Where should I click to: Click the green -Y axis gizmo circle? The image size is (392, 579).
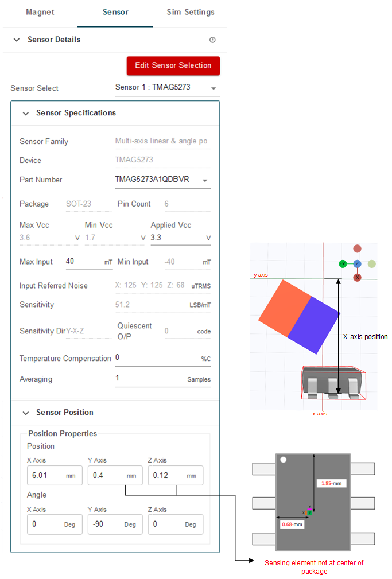click(x=343, y=264)
